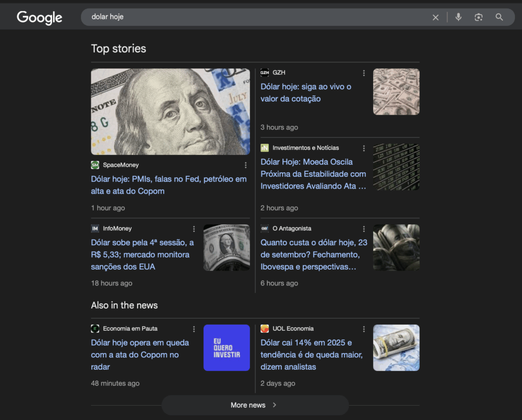Open InfoMoney article on dólar at R$ 5,33
Screen dimensions: 522x420
[x=142, y=254]
